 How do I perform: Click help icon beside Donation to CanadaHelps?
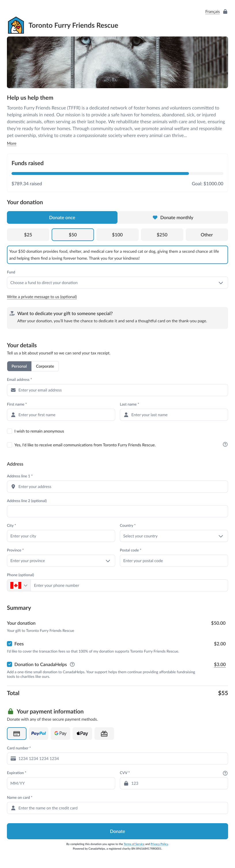point(72,664)
